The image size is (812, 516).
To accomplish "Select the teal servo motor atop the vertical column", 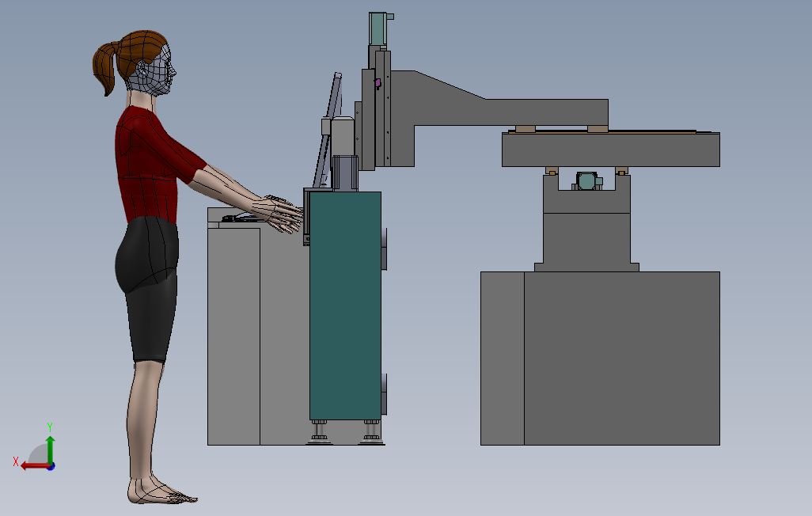I will (378, 28).
